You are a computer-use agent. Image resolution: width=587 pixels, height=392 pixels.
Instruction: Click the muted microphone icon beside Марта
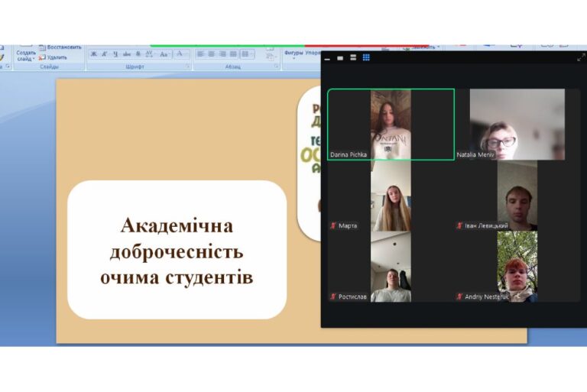coord(332,225)
